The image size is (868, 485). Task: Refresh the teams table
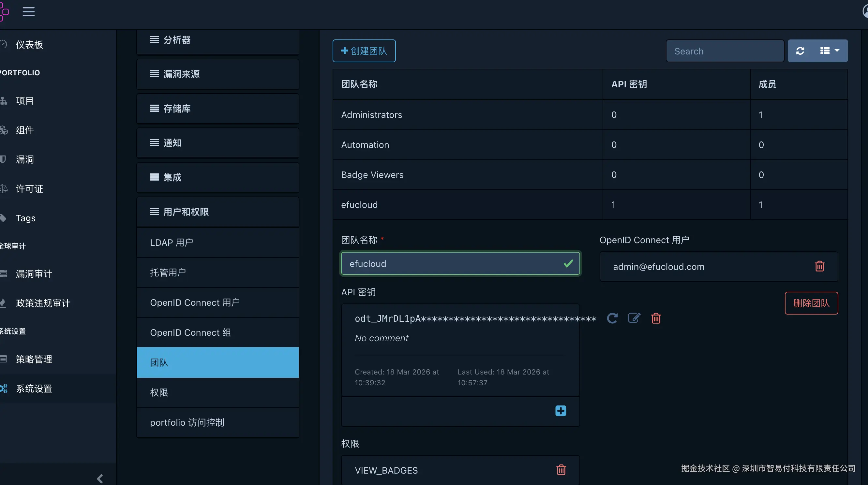point(800,51)
